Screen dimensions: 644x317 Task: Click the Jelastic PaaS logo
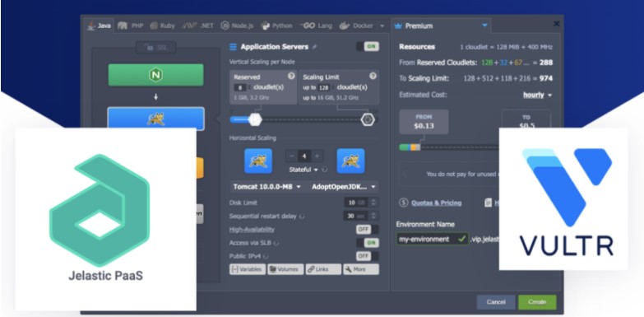coord(106,219)
